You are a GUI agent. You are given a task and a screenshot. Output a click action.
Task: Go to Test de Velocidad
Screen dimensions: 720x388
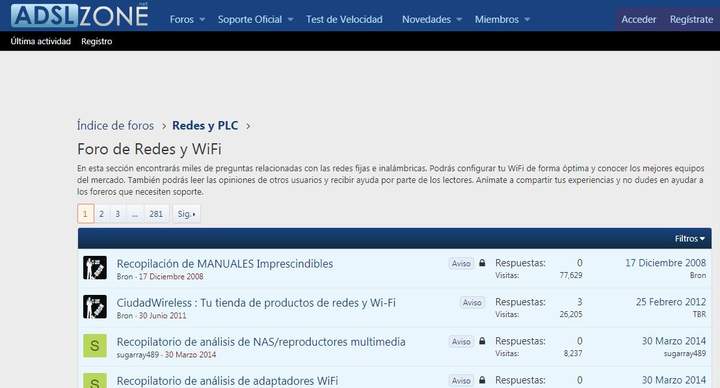click(x=344, y=19)
